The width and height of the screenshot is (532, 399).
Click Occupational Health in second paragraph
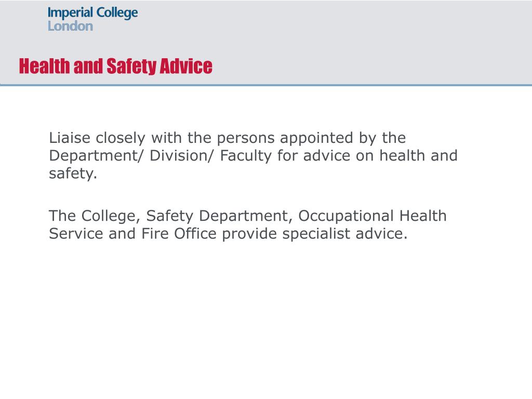[x=372, y=216]
